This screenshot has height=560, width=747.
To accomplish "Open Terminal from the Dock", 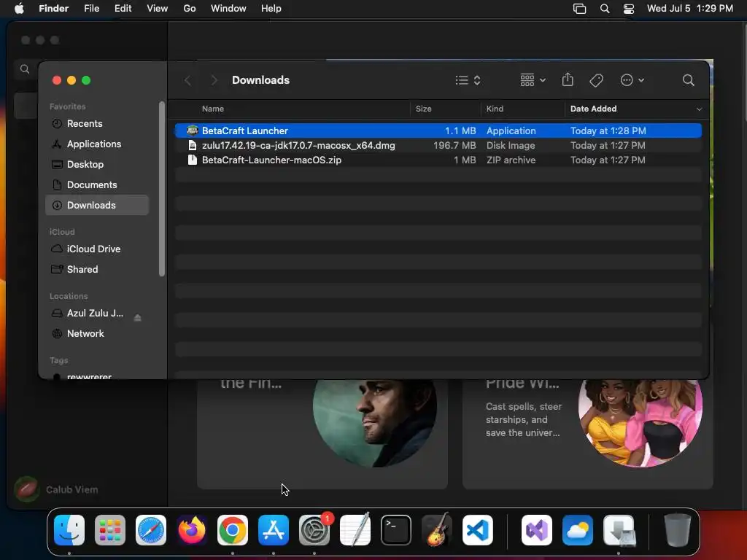I will click(396, 530).
